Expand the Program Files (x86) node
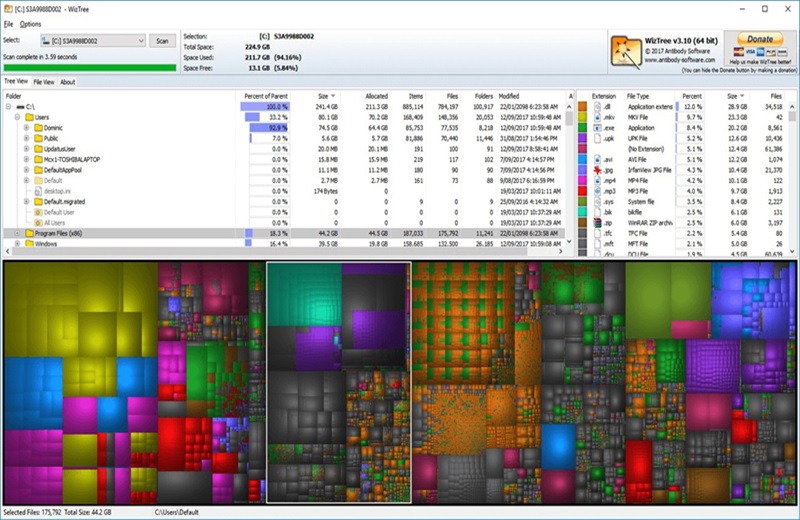 pos(17,233)
